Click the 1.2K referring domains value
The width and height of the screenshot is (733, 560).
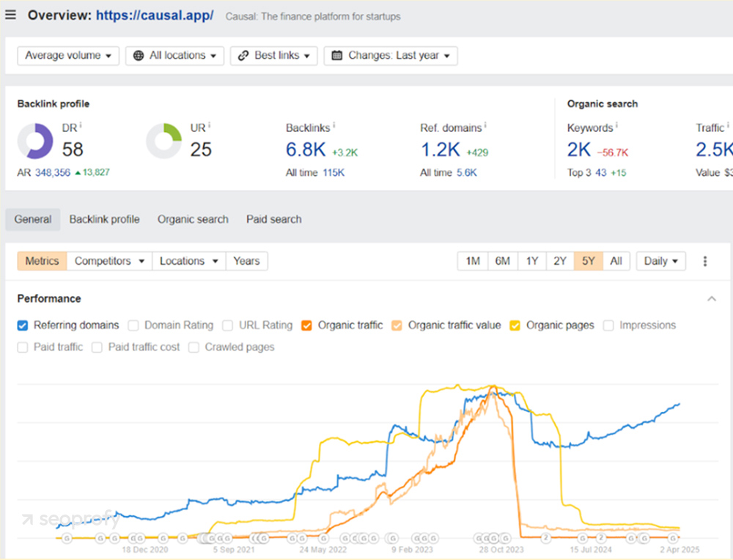click(441, 150)
